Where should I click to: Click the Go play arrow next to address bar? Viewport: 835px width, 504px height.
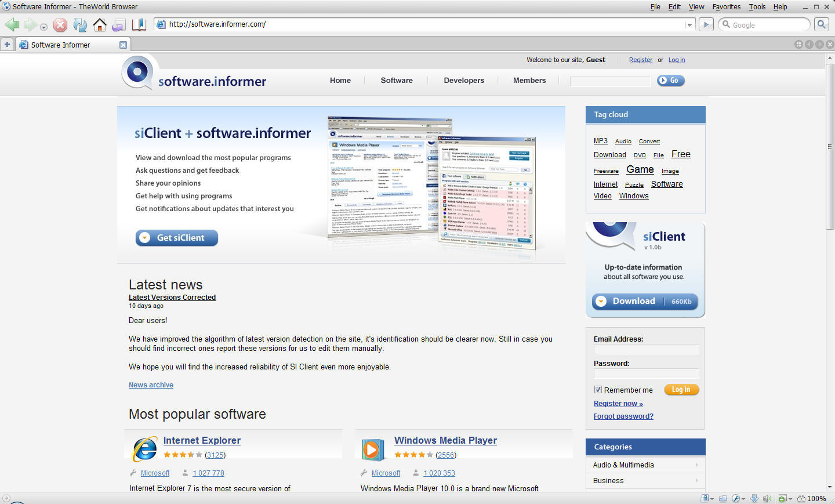[706, 24]
